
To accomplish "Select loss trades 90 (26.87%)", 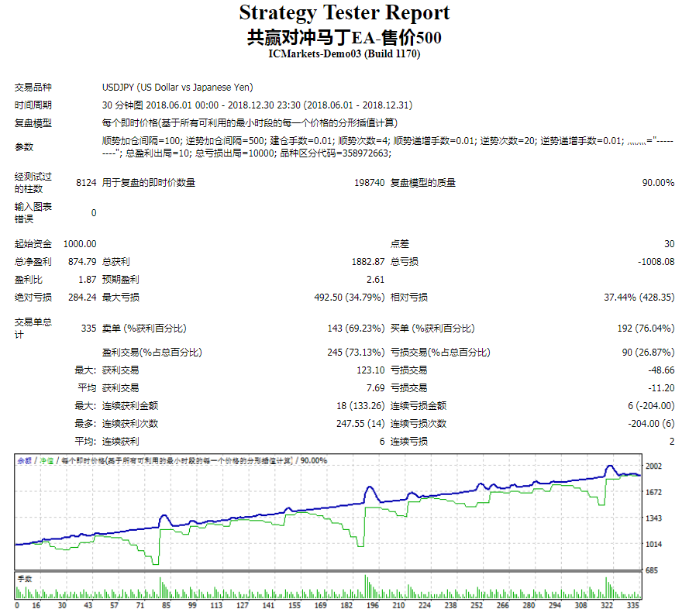I will 648,353.
